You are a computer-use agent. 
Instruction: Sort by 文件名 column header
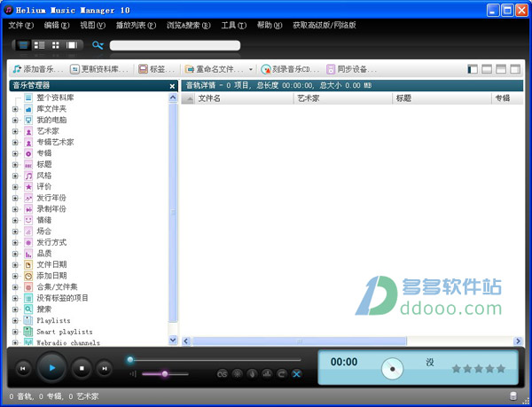click(244, 98)
